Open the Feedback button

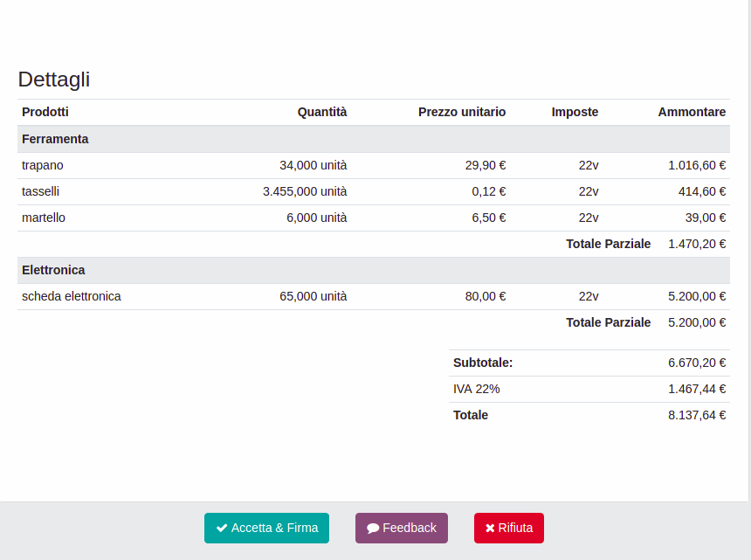(x=402, y=528)
